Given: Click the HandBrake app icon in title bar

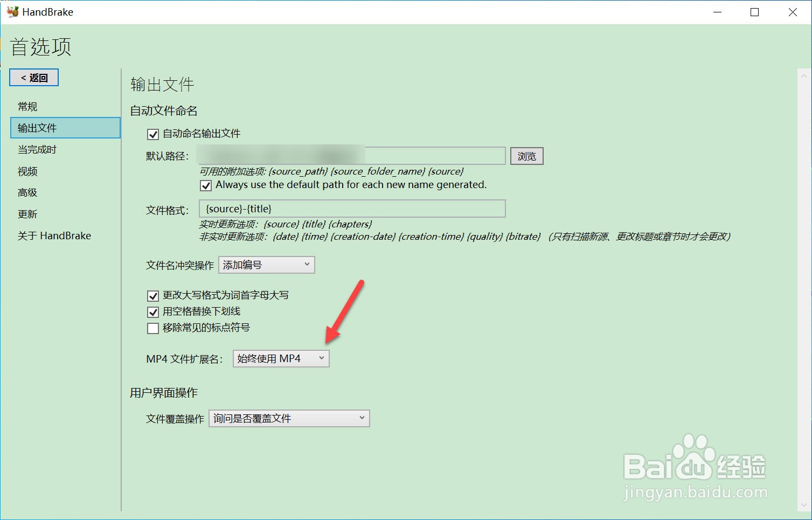Looking at the screenshot, I should point(12,11).
